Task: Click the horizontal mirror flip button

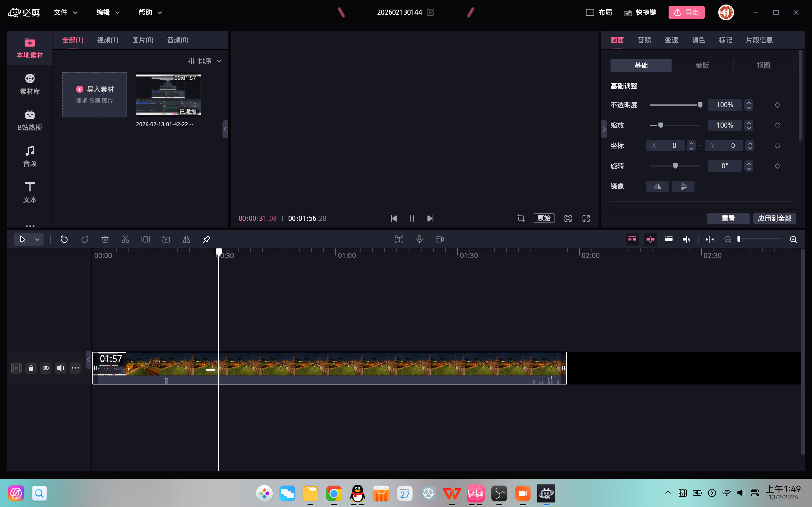Action: [x=657, y=186]
